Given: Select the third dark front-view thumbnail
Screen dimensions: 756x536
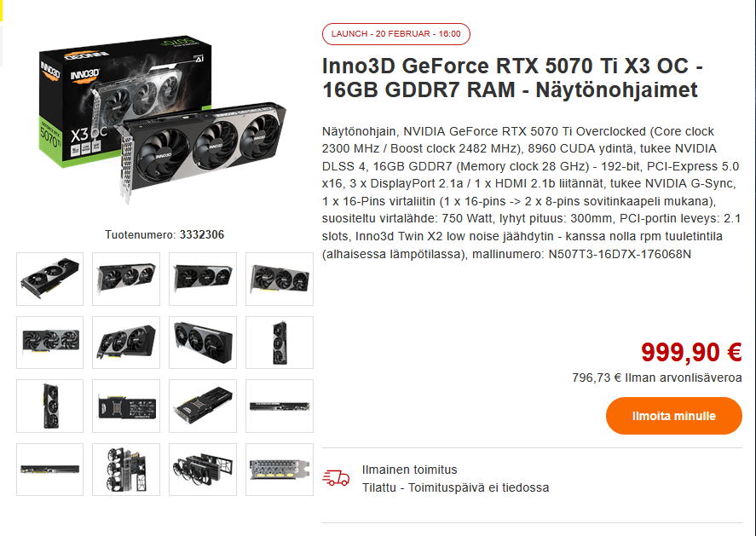Looking at the screenshot, I should (203, 279).
